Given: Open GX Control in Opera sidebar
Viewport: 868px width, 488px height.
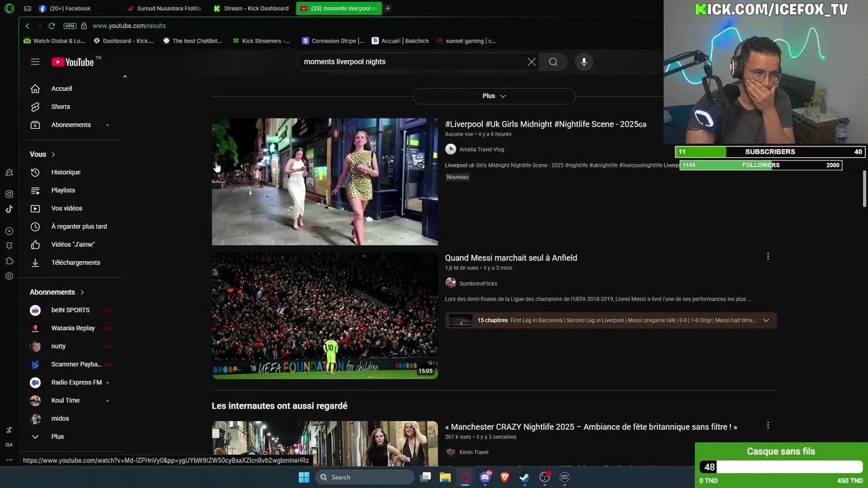Looking at the screenshot, I should (x=9, y=445).
